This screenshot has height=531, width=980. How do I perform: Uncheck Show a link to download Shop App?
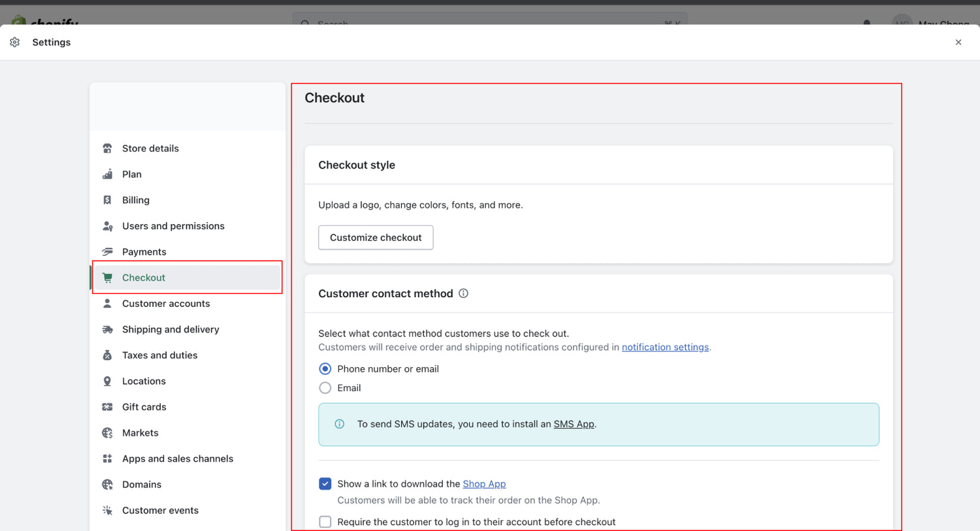[x=325, y=484]
